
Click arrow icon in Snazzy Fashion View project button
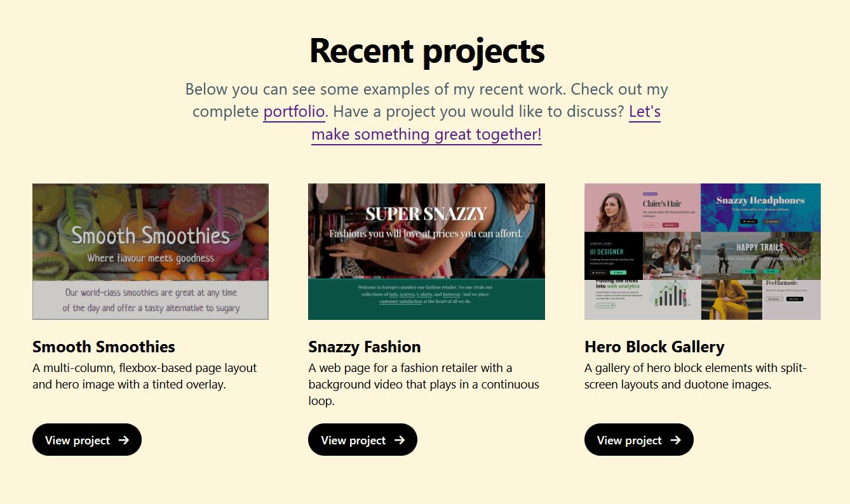(400, 440)
